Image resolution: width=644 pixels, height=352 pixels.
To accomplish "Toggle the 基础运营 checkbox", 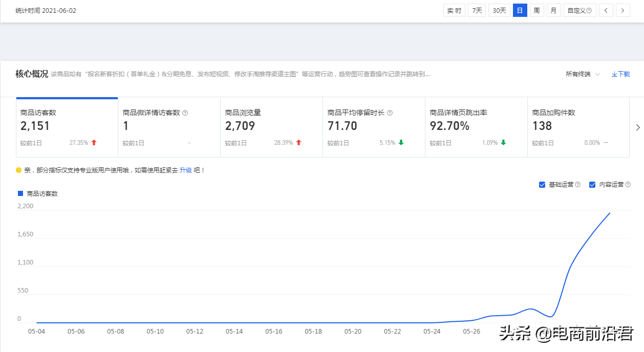I will (x=542, y=185).
